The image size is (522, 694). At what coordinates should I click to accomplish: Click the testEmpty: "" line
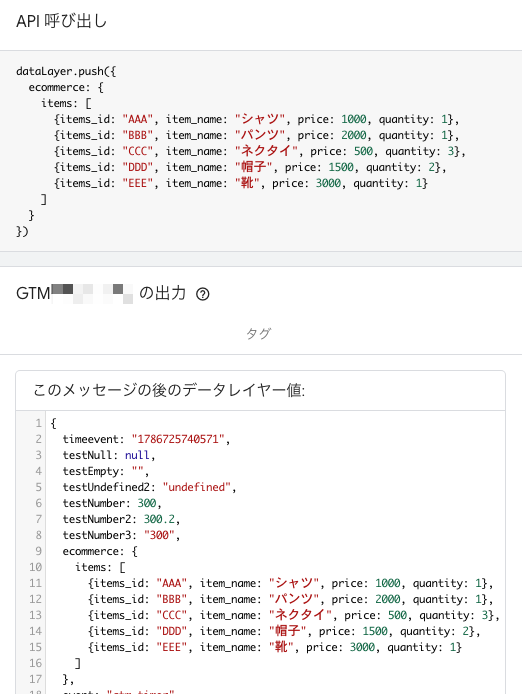tap(106, 471)
